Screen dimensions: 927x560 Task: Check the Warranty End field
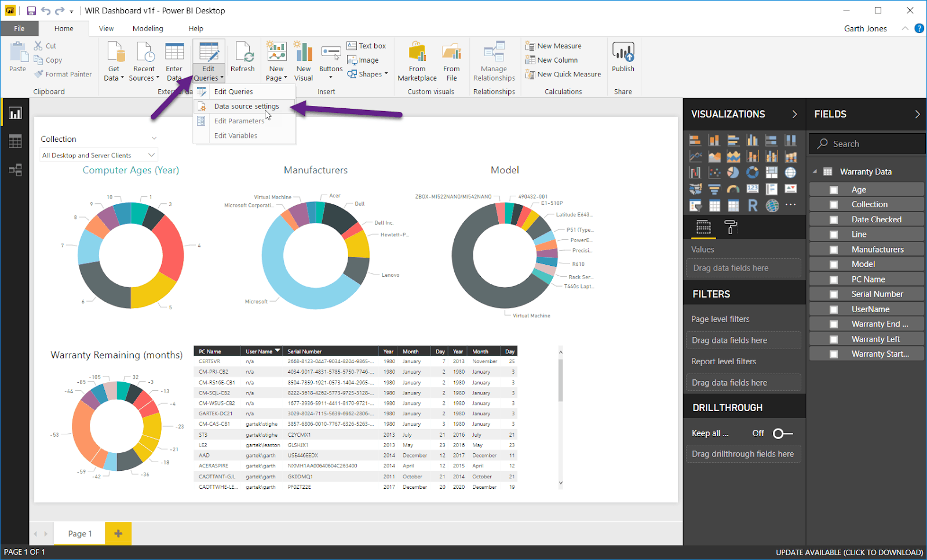[x=833, y=324]
